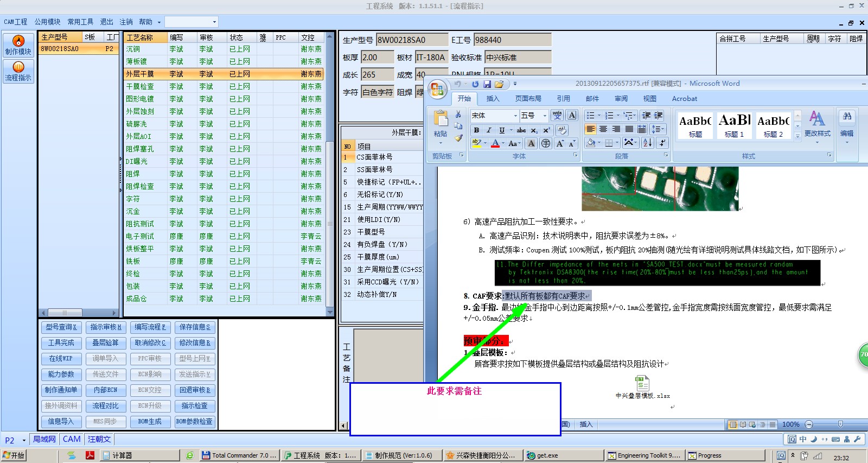Screen dimensions: 868x463
Task: Open the CAM工程 menu
Action: click(x=15, y=22)
